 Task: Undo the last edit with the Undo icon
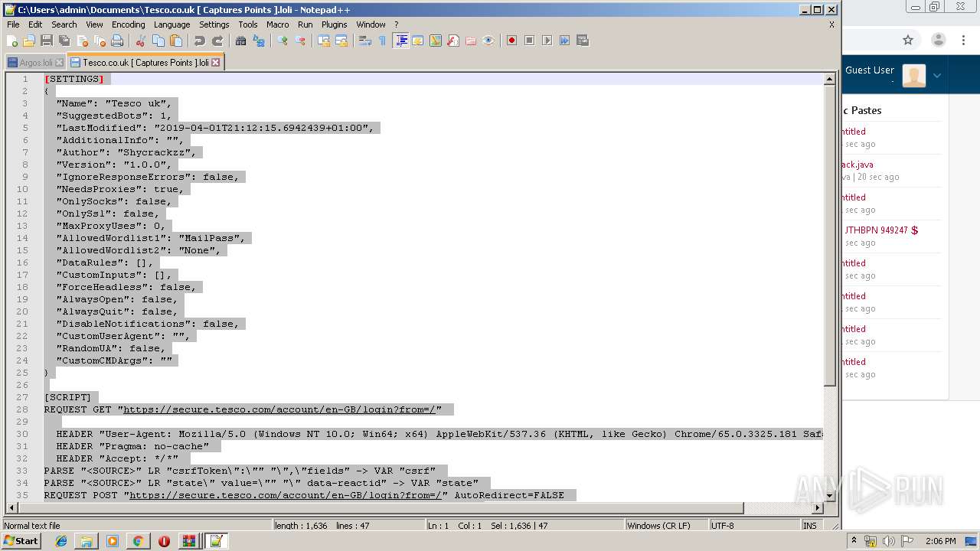coord(200,41)
